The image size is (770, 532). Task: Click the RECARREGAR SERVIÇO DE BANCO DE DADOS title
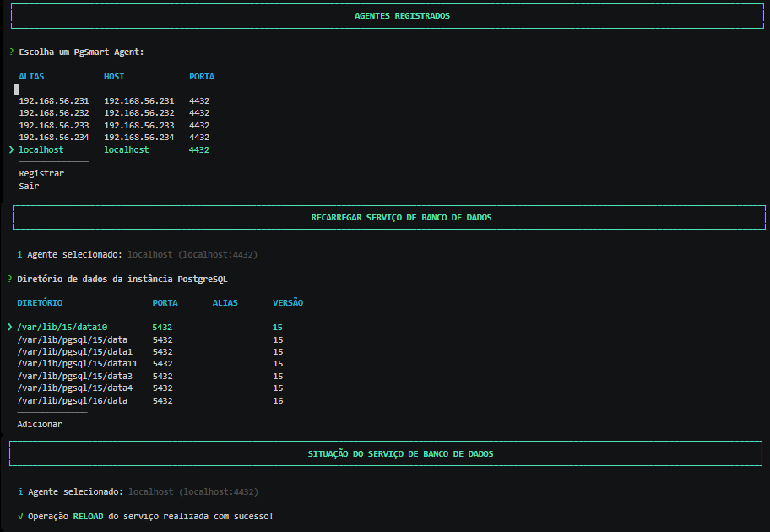pos(401,218)
